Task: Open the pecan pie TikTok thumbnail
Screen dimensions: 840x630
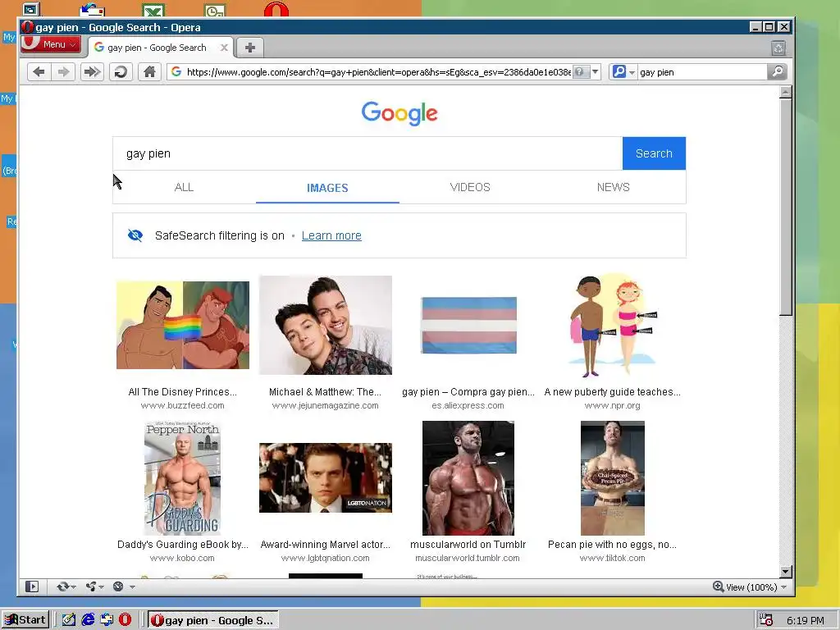Action: tap(612, 478)
